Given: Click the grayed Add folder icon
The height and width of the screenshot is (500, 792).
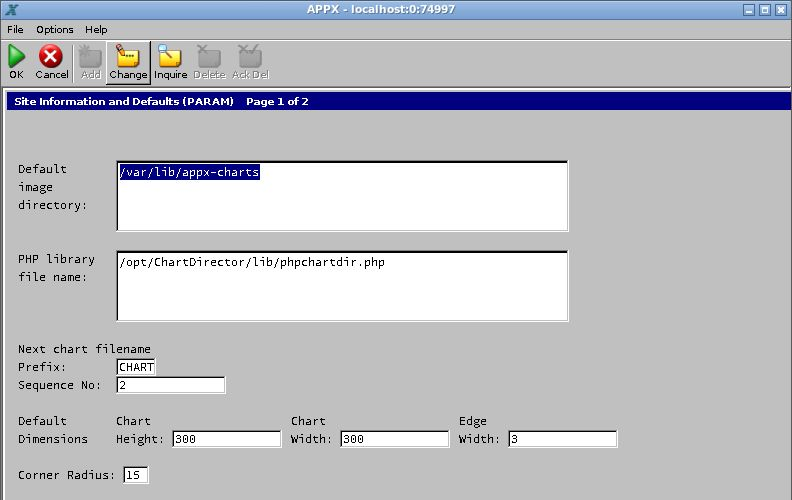Looking at the screenshot, I should pyautogui.click(x=90, y=56).
